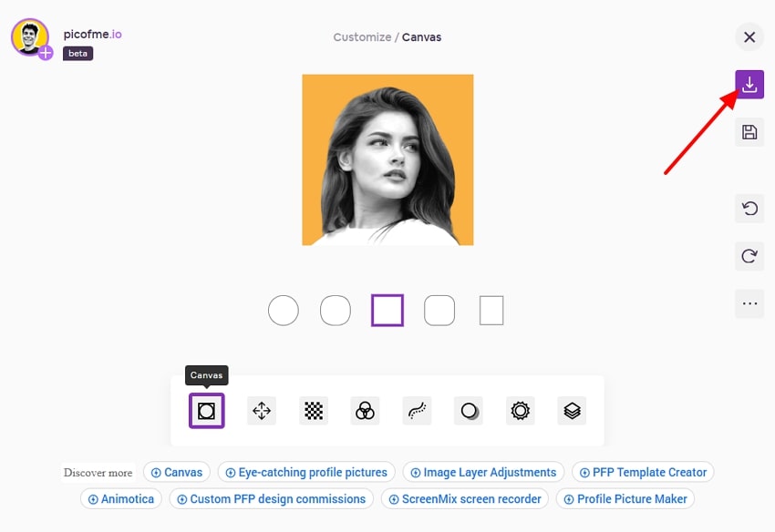Select the Canvas tool icon
The image size is (775, 532).
click(207, 411)
